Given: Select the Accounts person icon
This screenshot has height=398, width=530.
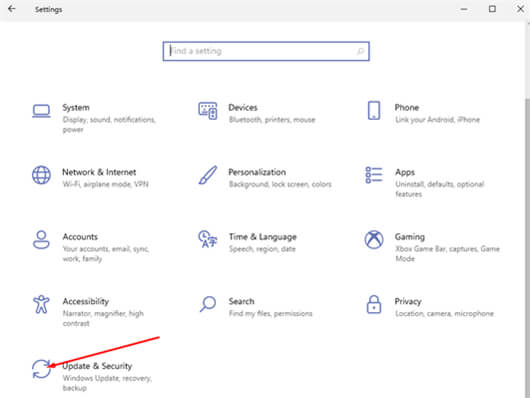Looking at the screenshot, I should click(x=41, y=240).
